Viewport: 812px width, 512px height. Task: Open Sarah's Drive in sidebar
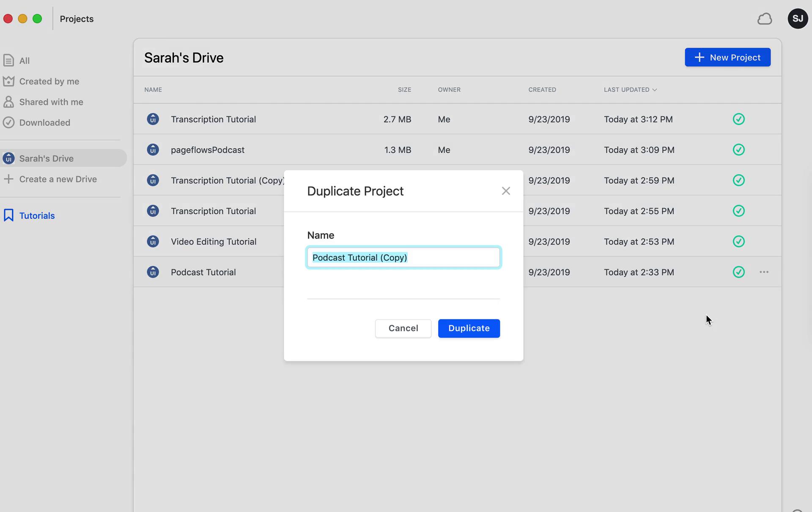click(63, 158)
